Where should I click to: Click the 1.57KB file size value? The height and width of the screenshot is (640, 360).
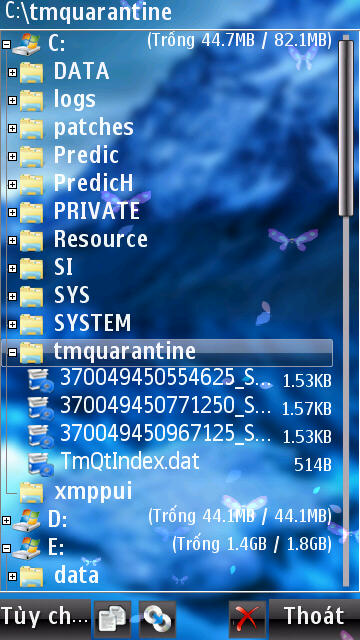click(x=307, y=409)
